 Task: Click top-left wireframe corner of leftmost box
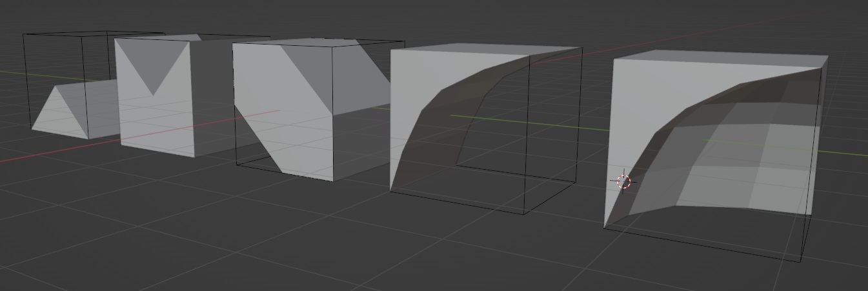(24, 34)
